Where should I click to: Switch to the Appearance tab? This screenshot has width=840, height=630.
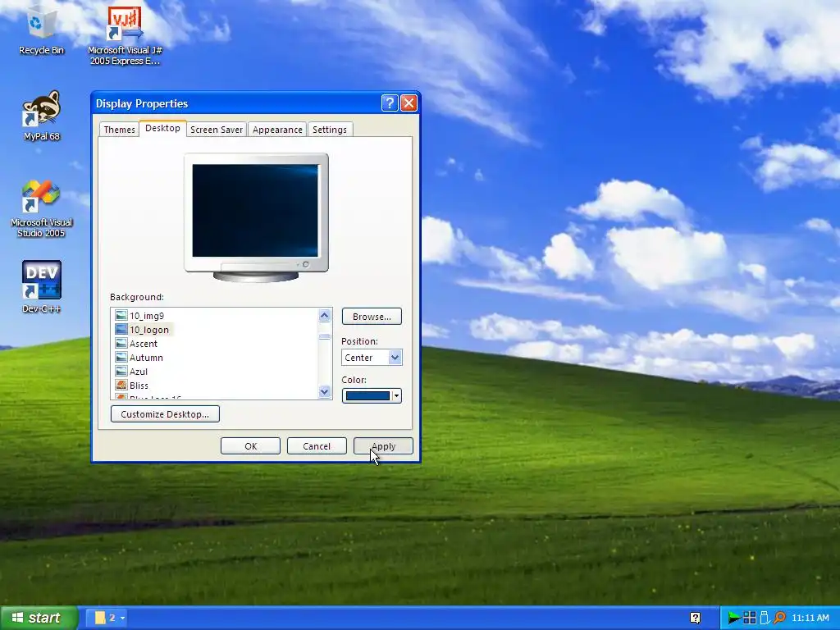(277, 130)
